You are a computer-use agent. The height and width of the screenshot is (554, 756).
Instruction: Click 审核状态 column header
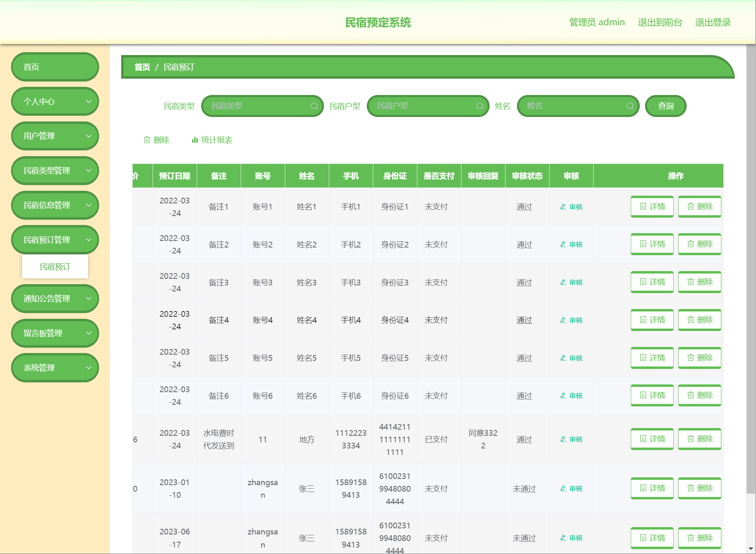[x=527, y=176]
